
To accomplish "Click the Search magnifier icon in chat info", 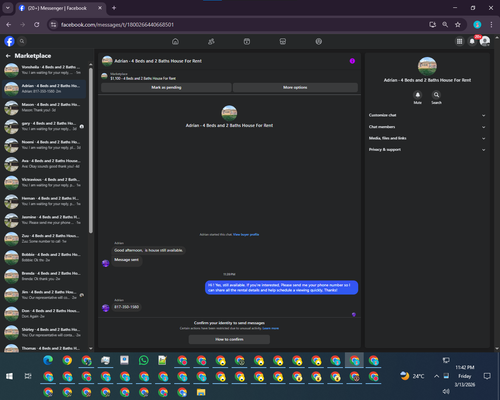I will [x=436, y=95].
